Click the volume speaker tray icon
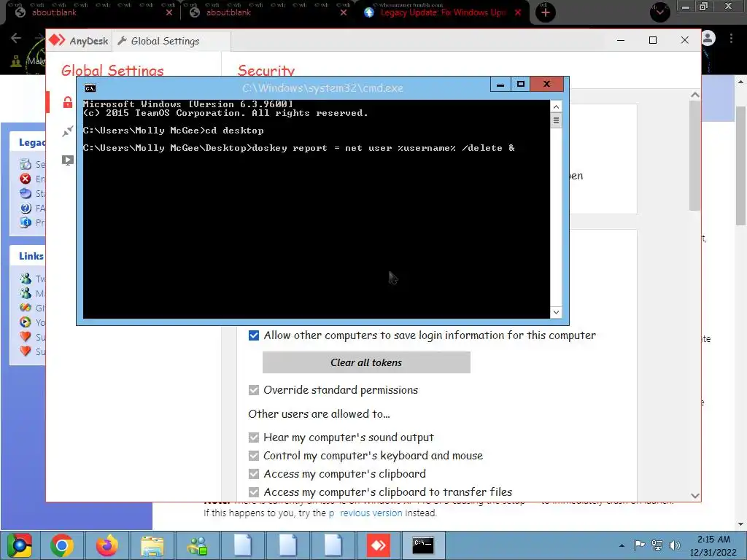The image size is (747, 560). (x=675, y=545)
